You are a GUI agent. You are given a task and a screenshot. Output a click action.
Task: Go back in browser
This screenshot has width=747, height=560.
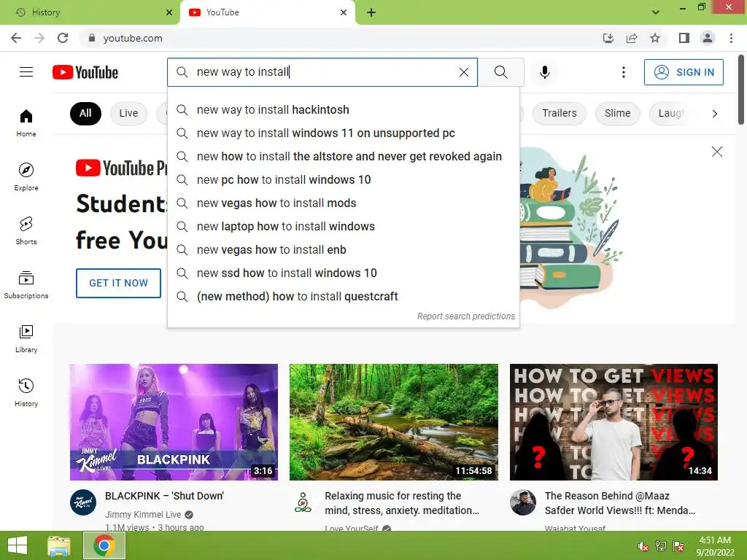(x=16, y=38)
